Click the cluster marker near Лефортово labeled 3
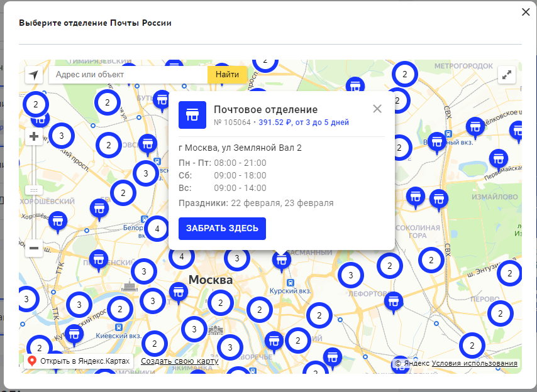 pos(350,275)
